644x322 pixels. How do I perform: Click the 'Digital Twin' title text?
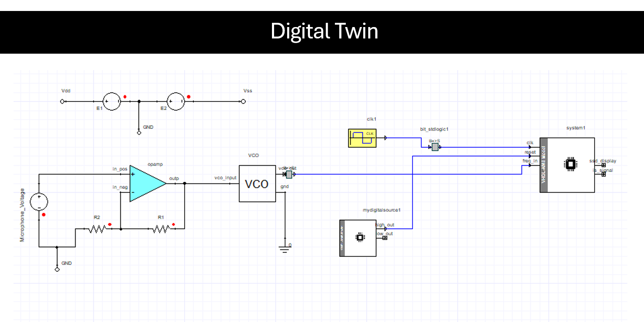pyautogui.click(x=324, y=31)
